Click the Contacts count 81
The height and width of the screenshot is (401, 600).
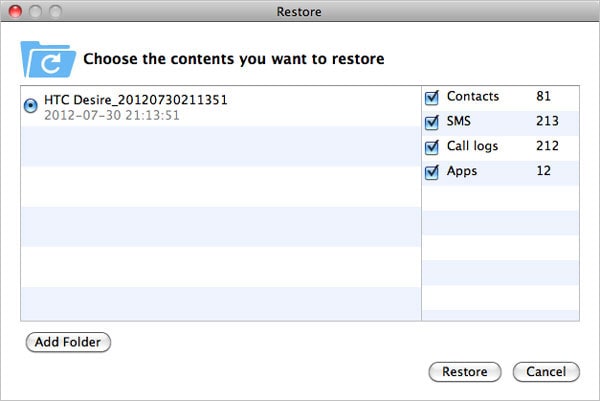544,97
